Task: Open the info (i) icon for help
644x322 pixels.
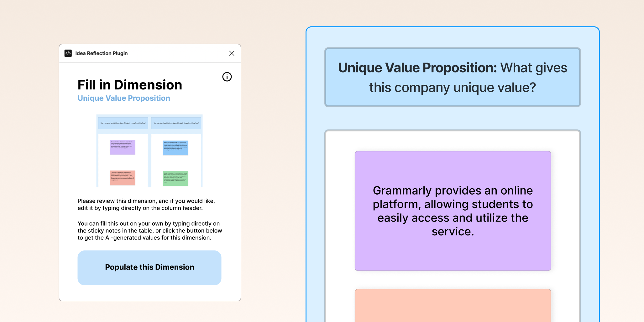Action: (227, 77)
